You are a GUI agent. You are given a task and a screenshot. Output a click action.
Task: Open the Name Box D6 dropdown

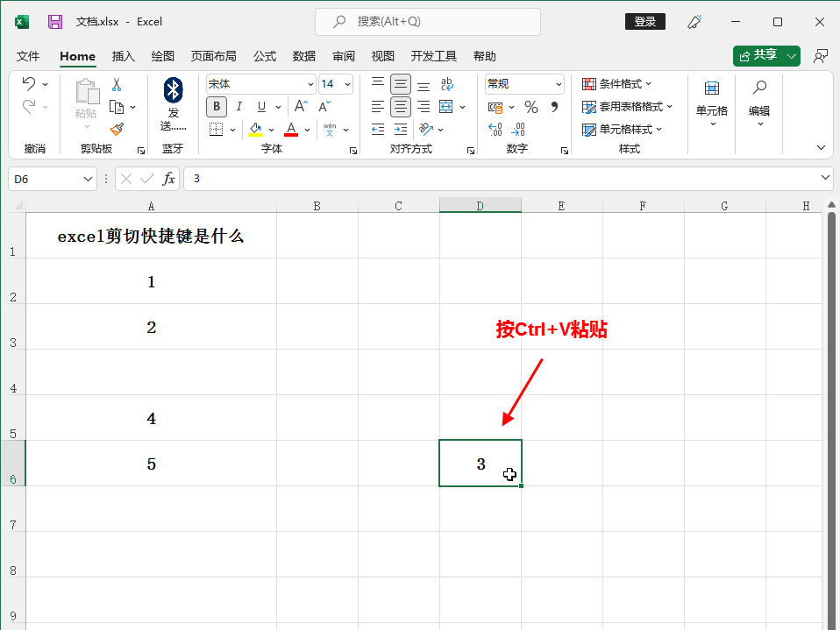(88, 179)
